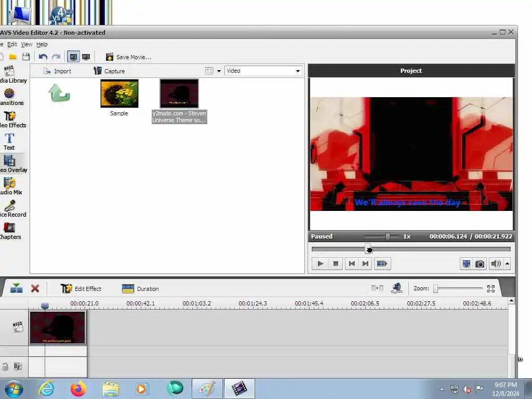Play the project preview

coord(320,263)
